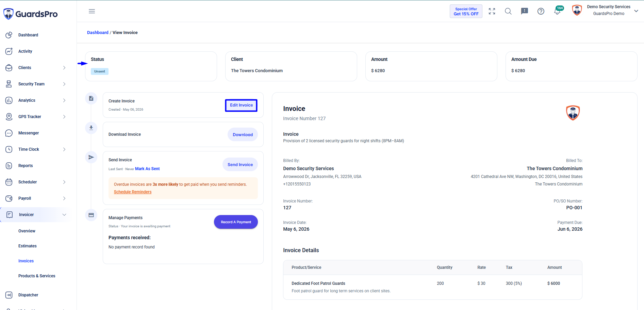The image size is (644, 310).
Task: Click the company logo on invoice
Action: pyautogui.click(x=573, y=113)
